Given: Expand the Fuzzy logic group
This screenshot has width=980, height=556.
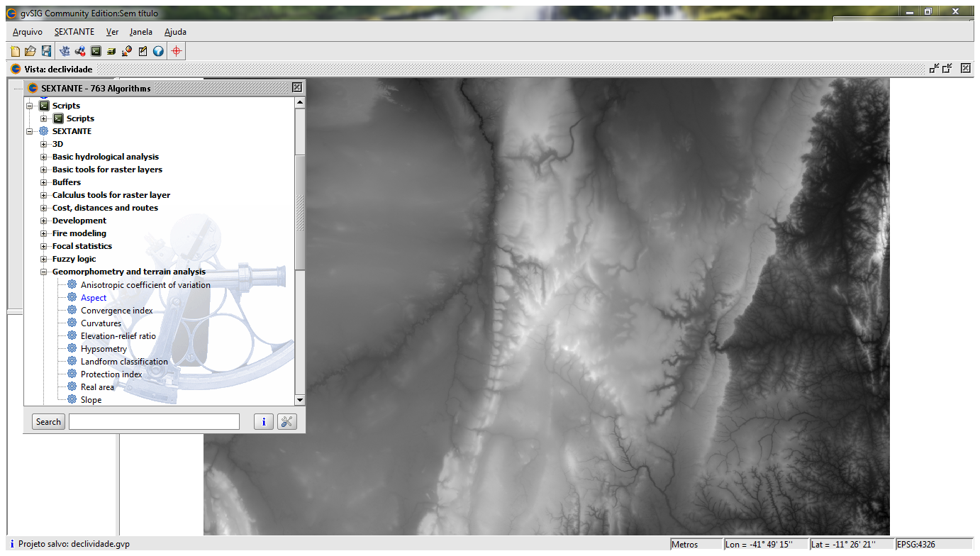Looking at the screenshot, I should click(44, 259).
